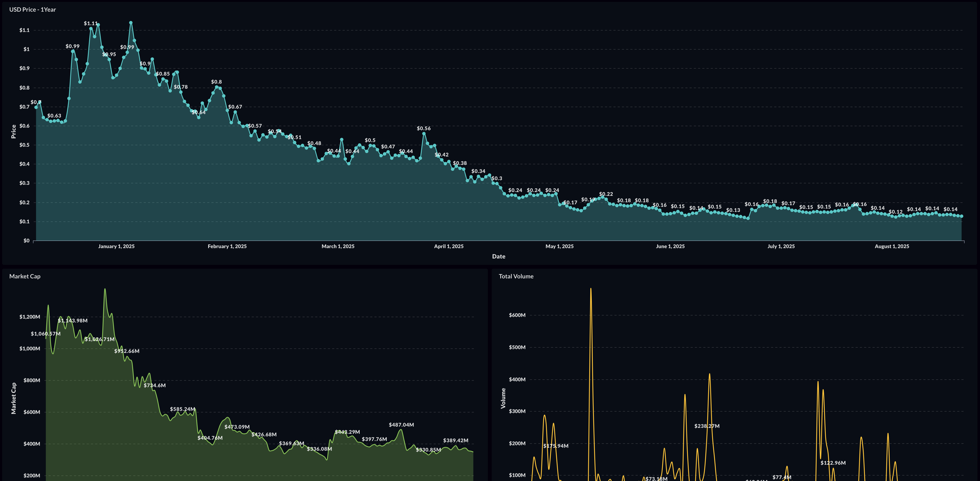This screenshot has width=980, height=481.
Task: Click the $487.04M market cap label
Action: (x=401, y=425)
